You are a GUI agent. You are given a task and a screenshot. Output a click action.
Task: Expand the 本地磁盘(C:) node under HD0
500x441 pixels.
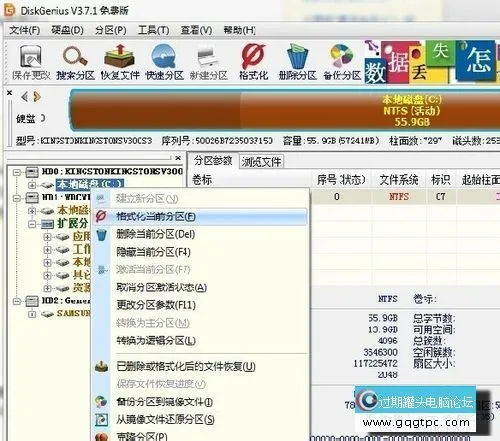(32, 185)
